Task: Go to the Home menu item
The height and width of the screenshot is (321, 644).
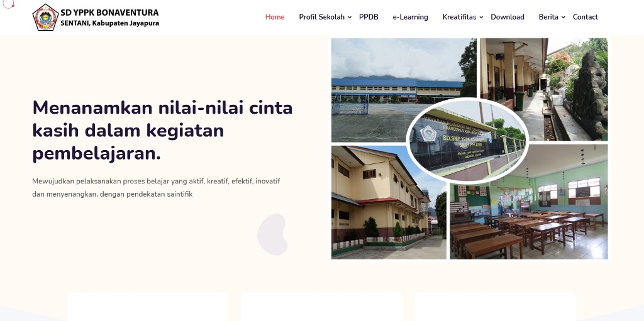Action: (x=275, y=17)
